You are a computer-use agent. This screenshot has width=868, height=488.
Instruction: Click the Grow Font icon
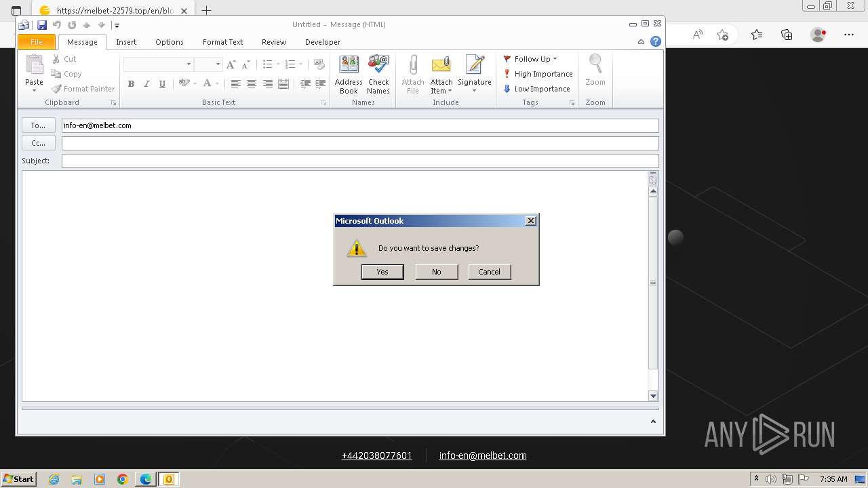(231, 64)
